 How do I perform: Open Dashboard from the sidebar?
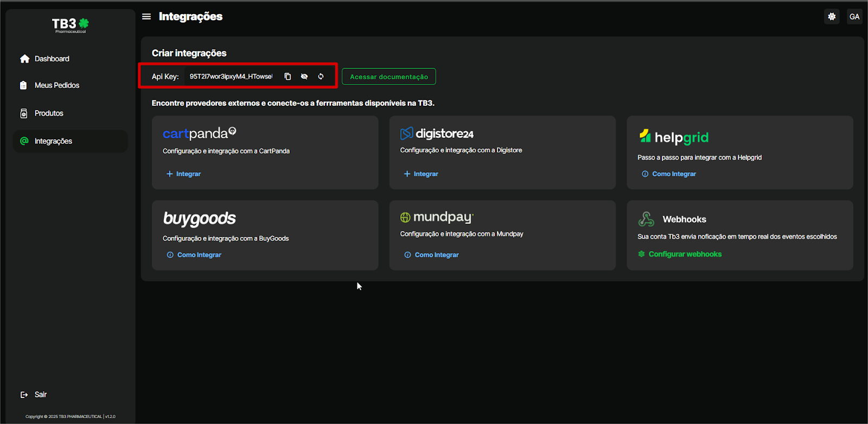[x=52, y=59]
